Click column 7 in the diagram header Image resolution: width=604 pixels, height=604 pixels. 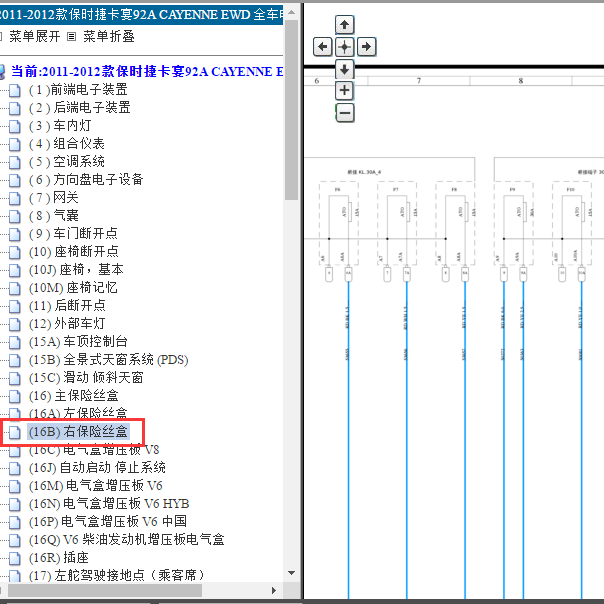pos(419,81)
